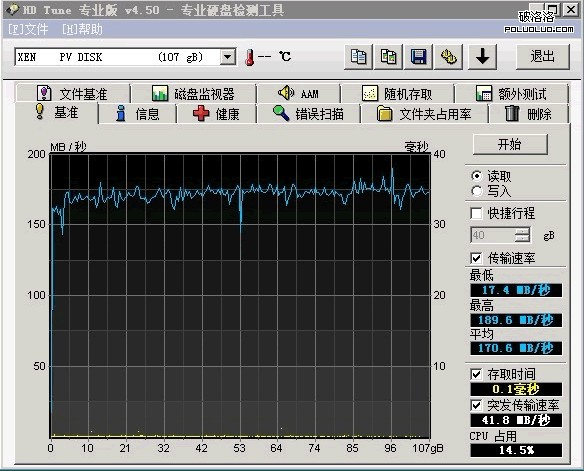Viewport: 584px width, 471px height.
Task: Click the thermometer temperature icon
Action: click(x=250, y=57)
